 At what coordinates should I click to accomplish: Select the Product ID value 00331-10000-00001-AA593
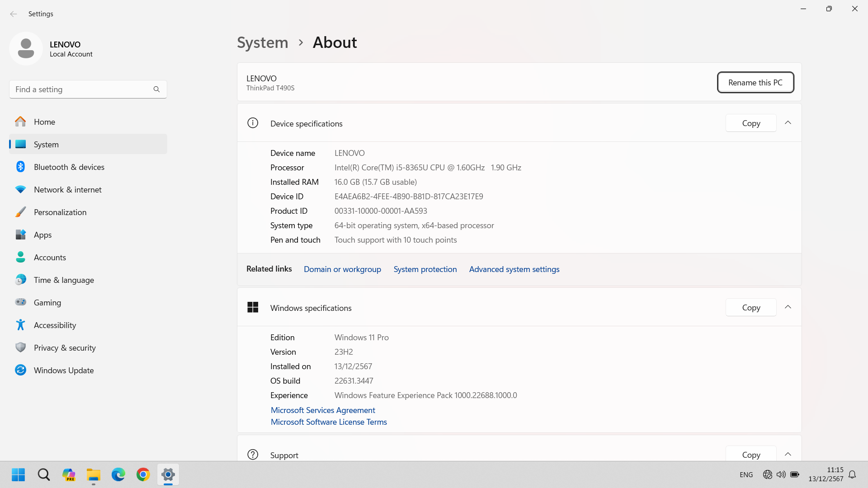click(381, 211)
